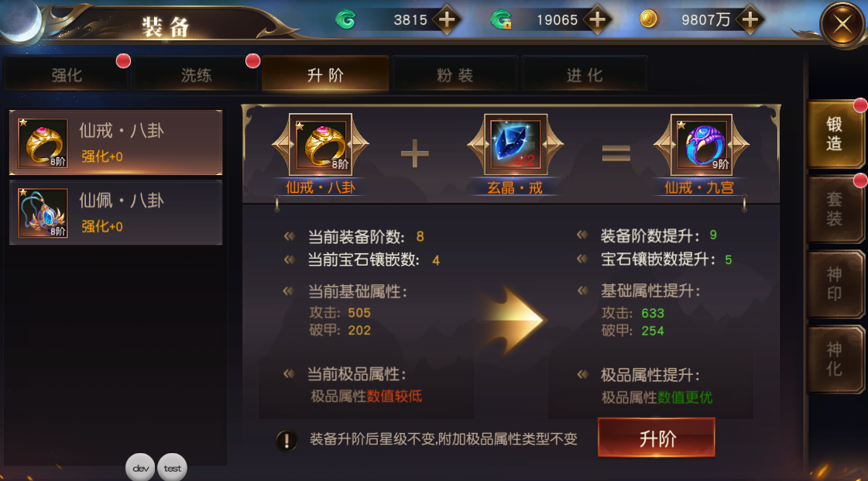Click the 仙戒·八卦 ring icon in upgrade formula
868x481 pixels.
(320, 145)
